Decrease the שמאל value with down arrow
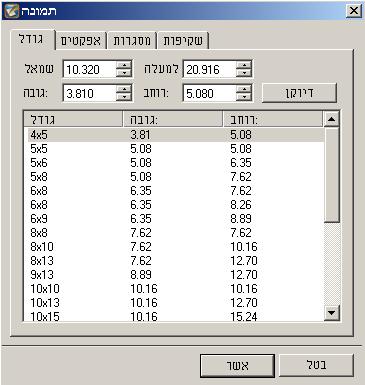 click(124, 73)
